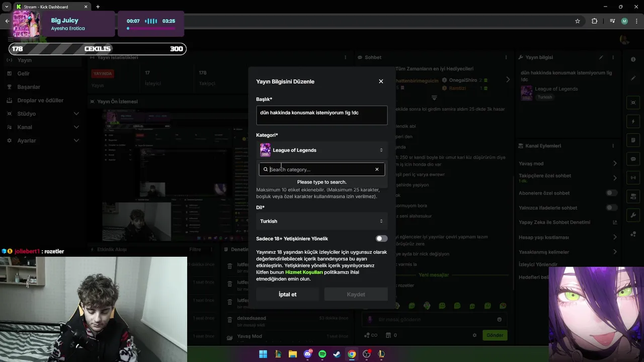Open the Kanal Eylemleri three-dot menu
Image resolution: width=644 pixels, height=362 pixels.
pyautogui.click(x=613, y=146)
